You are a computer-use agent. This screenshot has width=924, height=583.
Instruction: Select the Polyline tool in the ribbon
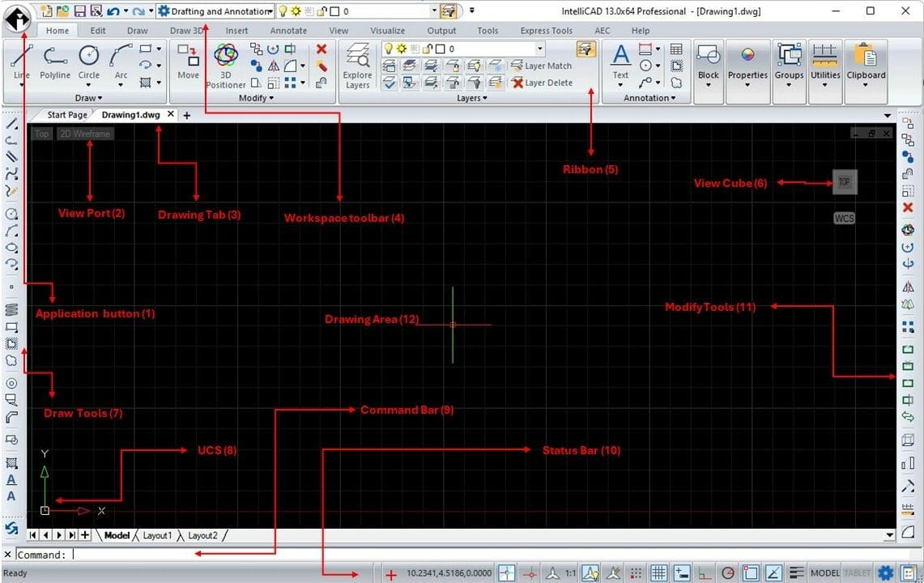pos(55,62)
